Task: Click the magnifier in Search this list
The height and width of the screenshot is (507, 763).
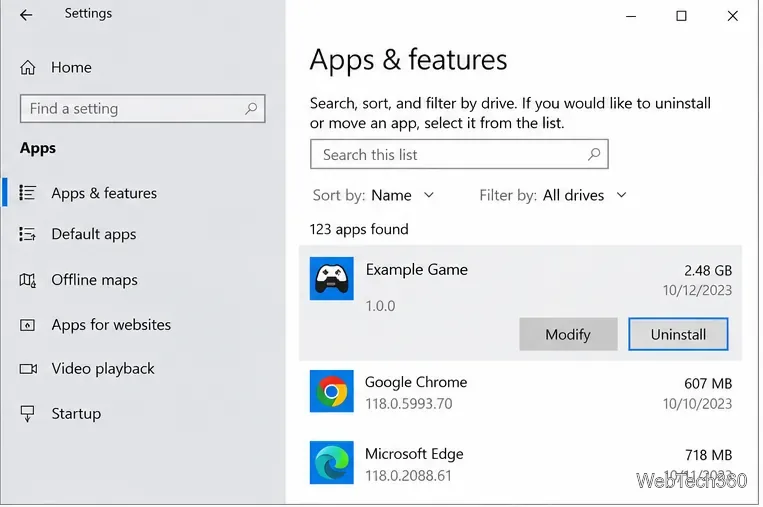Action: tap(594, 155)
